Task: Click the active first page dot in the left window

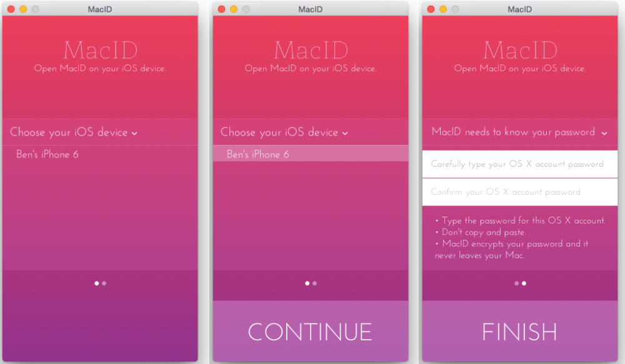Action: [x=97, y=283]
